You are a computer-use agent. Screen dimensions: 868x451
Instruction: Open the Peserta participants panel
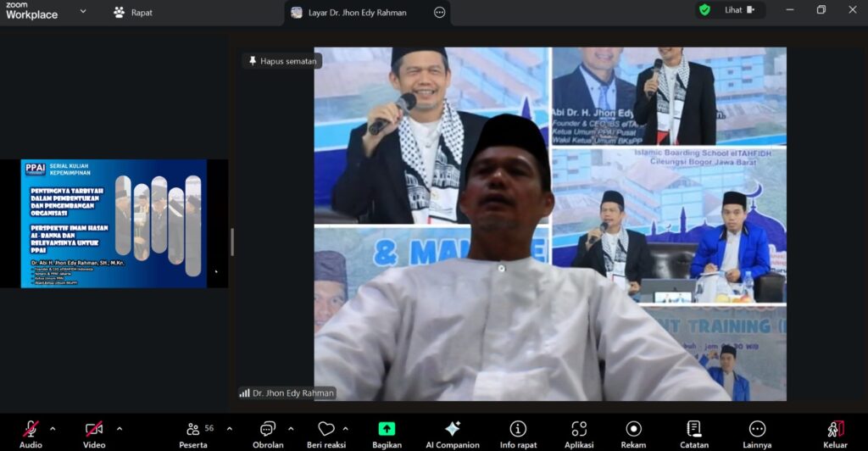pyautogui.click(x=194, y=434)
